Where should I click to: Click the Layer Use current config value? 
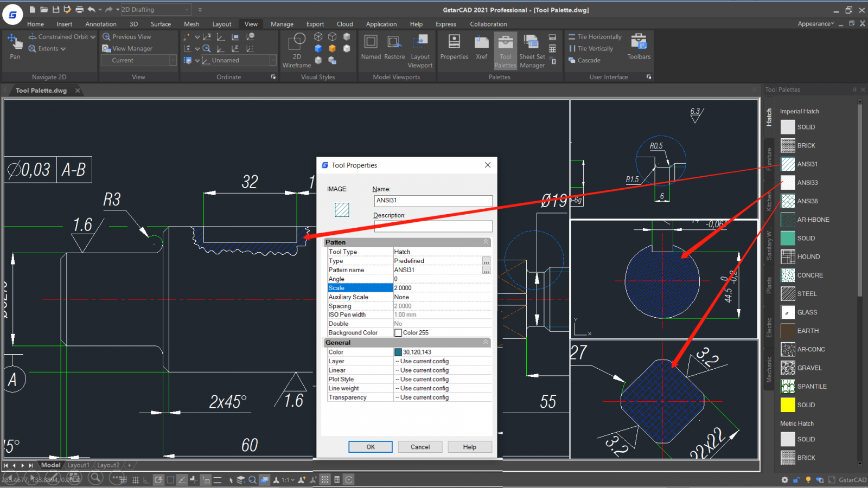pos(442,361)
